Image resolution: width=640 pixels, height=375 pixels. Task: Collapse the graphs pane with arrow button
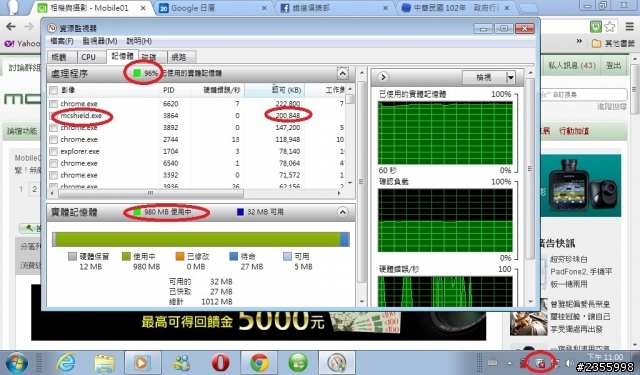(383, 77)
